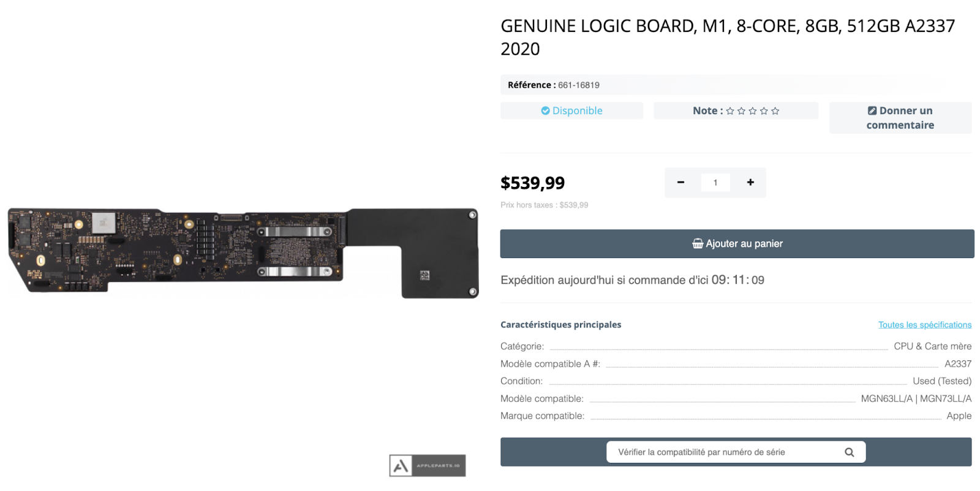The height and width of the screenshot is (491, 980).
Task: Click the quantity input field
Action: pyautogui.click(x=715, y=183)
